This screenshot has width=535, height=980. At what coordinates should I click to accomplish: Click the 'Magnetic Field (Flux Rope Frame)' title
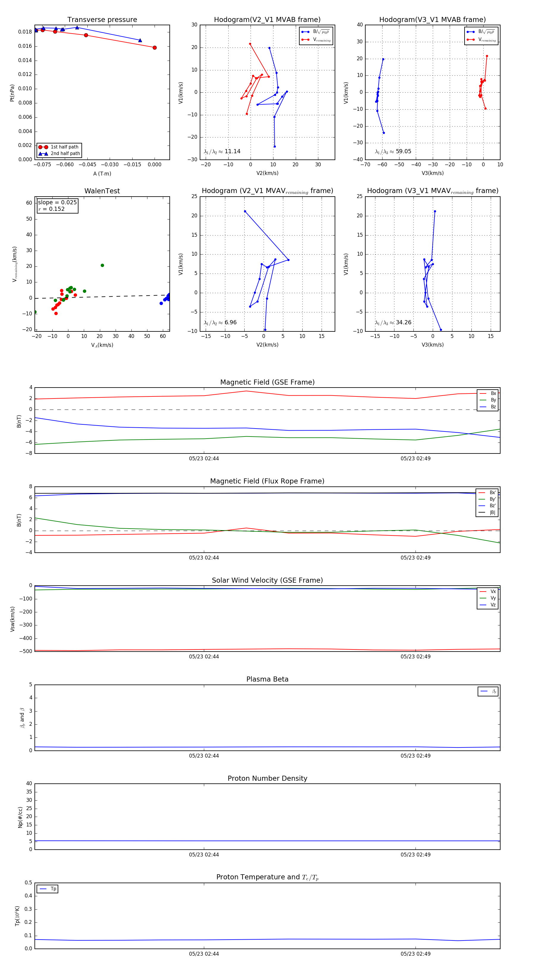267,481
